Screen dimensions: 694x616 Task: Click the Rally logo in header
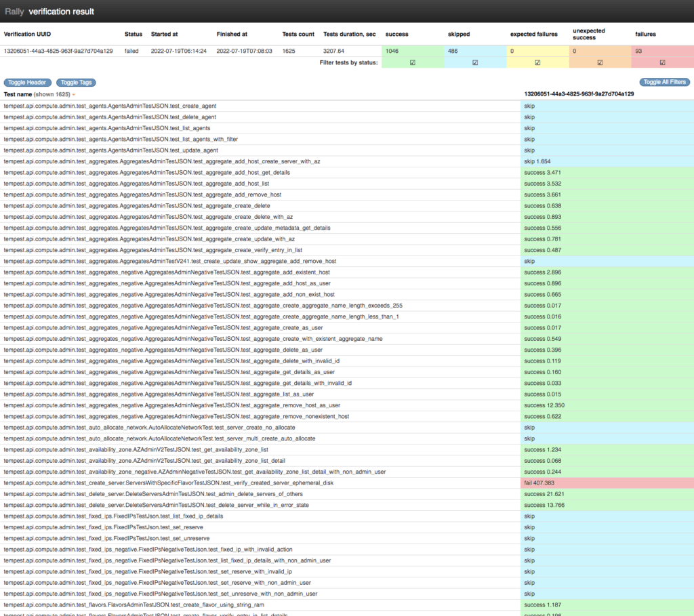tap(15, 12)
